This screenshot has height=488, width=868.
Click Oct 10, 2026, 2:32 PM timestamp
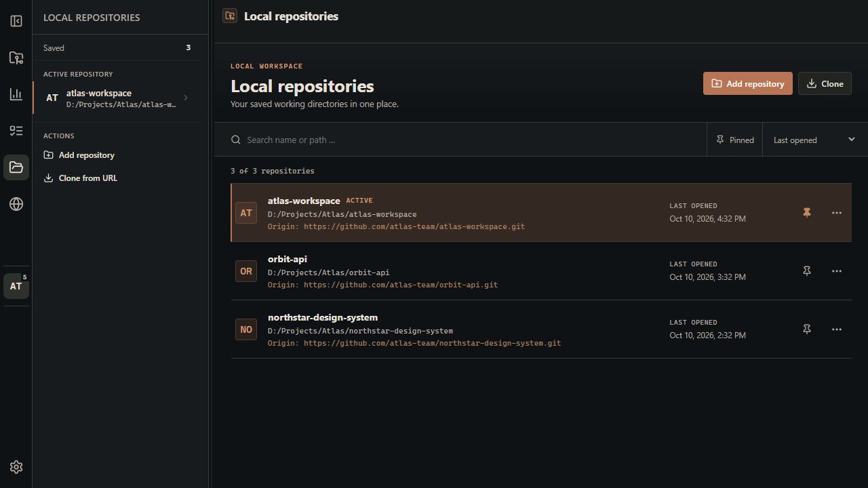coord(707,335)
